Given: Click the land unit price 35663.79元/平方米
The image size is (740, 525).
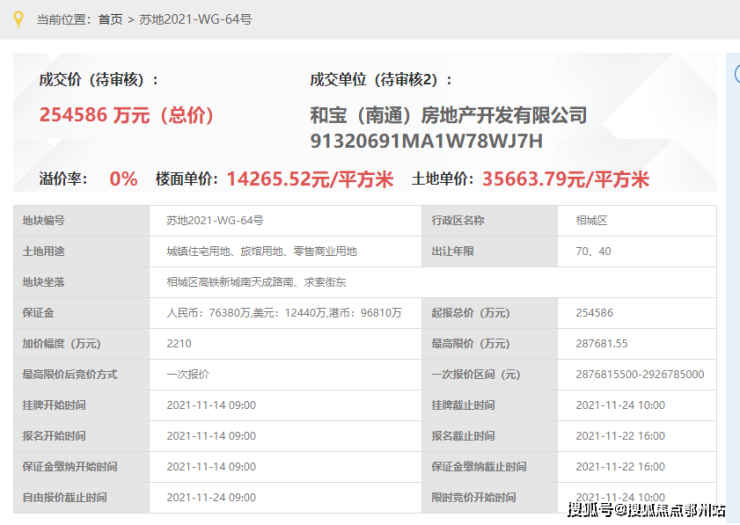Looking at the screenshot, I should [x=566, y=179].
